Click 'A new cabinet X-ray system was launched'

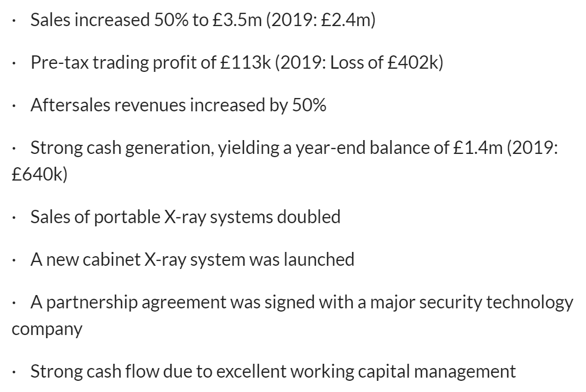coord(192,260)
